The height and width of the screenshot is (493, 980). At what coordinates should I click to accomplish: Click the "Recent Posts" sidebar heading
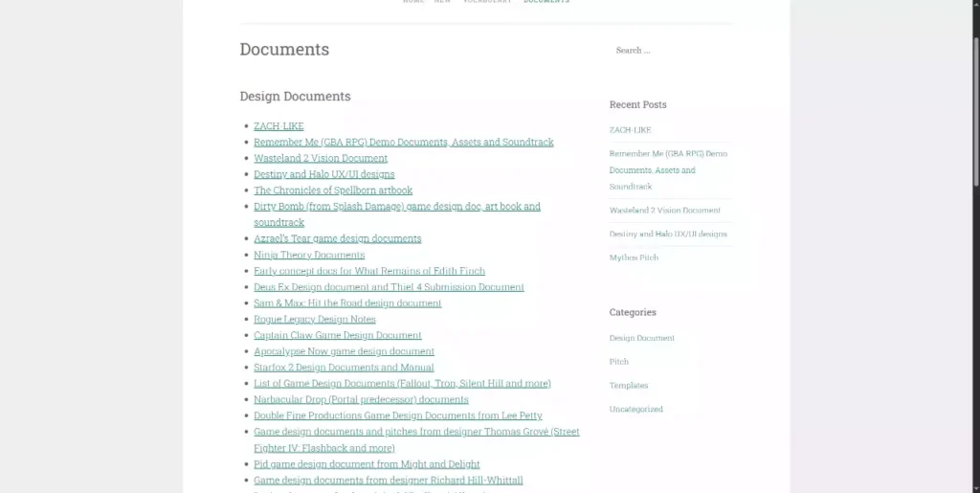637,104
